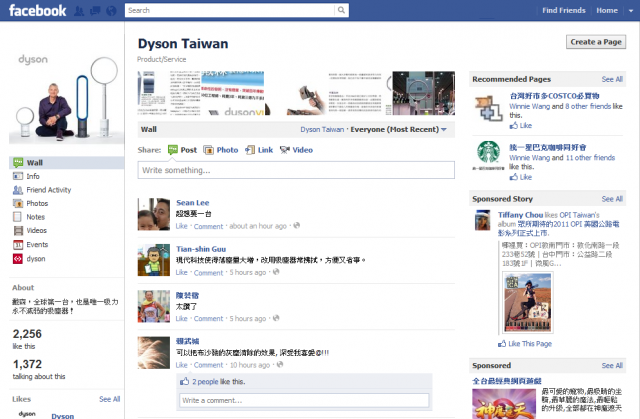This screenshot has height=419, width=640.
Task: Click the fireworks avatar on the fourth post
Action: pyautogui.click(x=153, y=352)
